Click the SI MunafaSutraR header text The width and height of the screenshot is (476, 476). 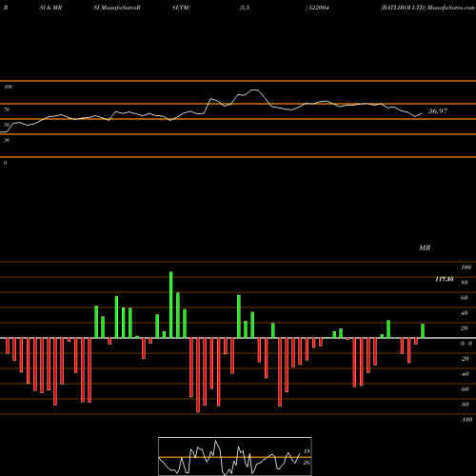click(x=117, y=8)
